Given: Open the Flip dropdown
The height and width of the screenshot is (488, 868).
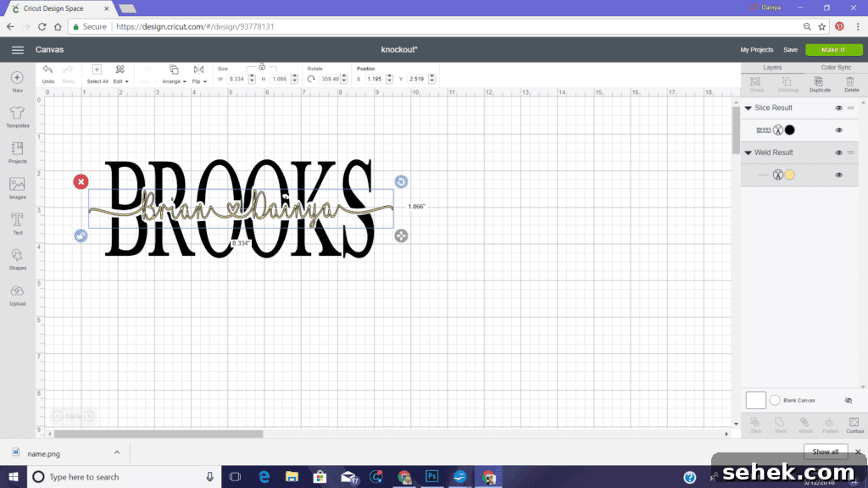Looking at the screenshot, I should tap(198, 74).
